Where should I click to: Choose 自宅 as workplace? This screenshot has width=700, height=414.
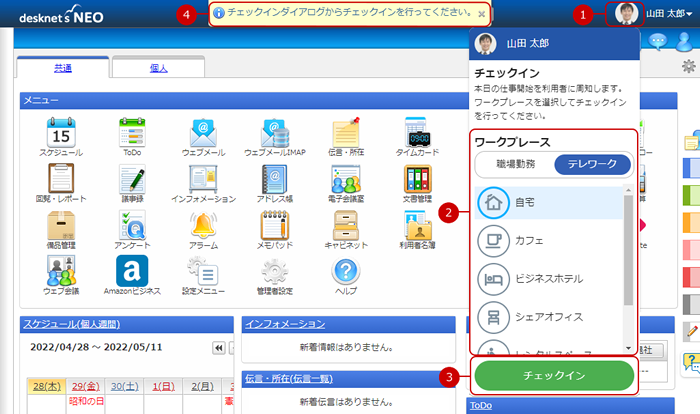tap(549, 203)
